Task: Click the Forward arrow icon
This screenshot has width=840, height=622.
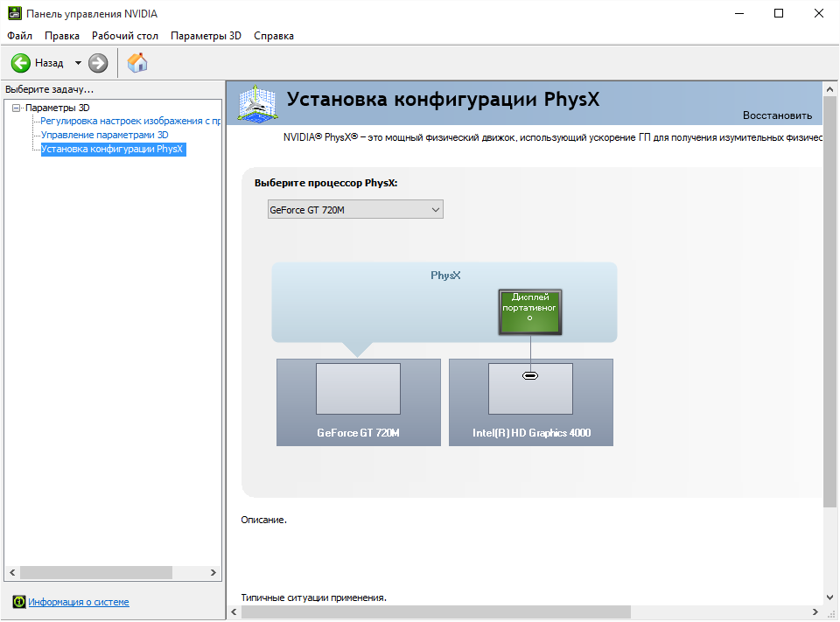Action: tap(98, 63)
